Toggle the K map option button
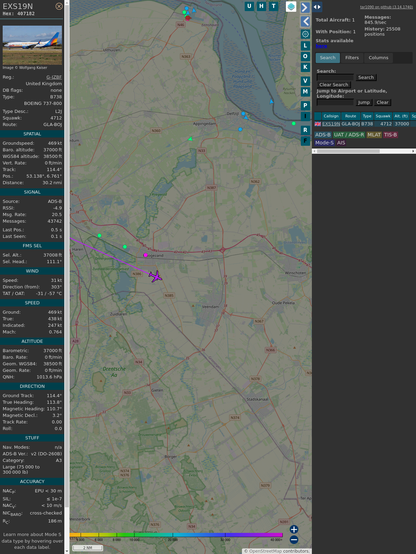This screenshot has height=554, width=416. [305, 67]
